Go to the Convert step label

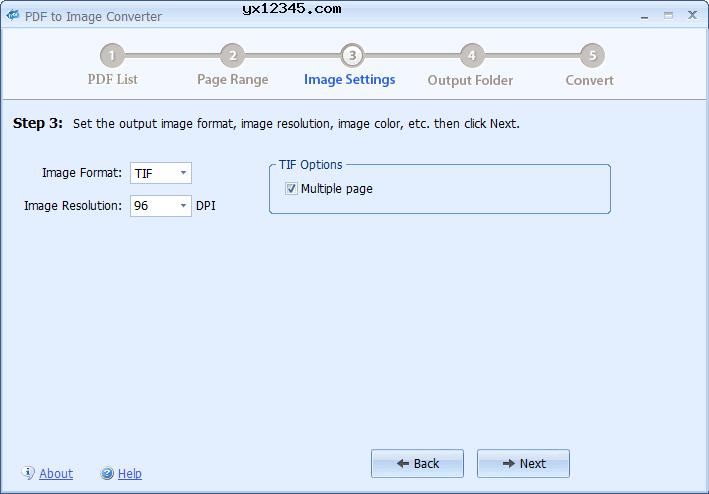tap(590, 80)
